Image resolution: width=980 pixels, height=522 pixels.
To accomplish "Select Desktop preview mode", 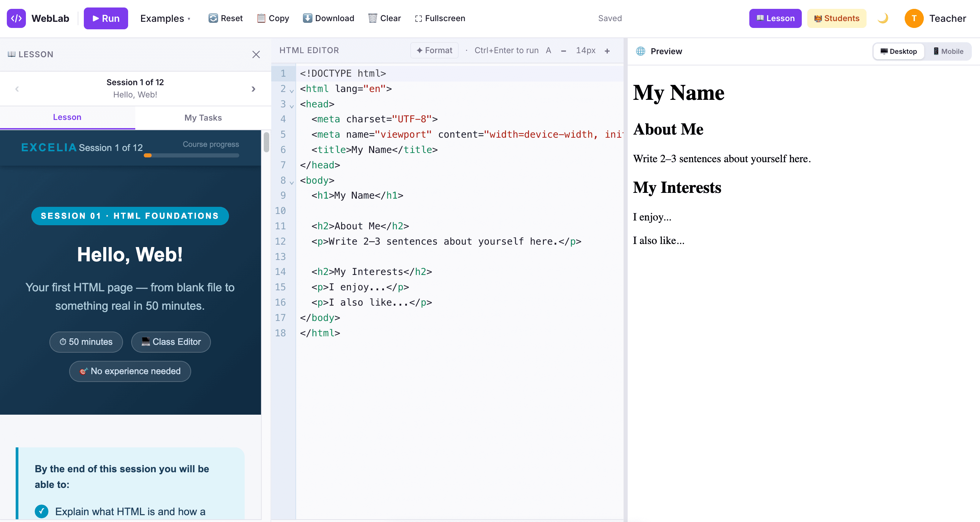I will tap(899, 51).
